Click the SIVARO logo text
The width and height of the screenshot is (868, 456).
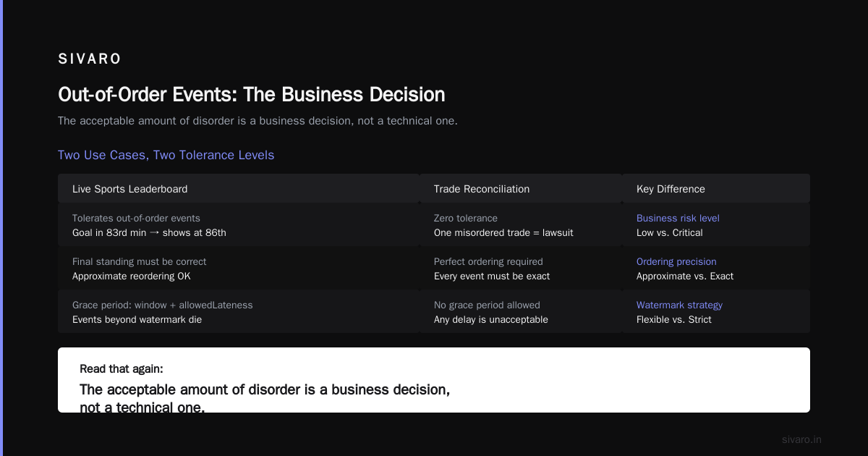point(90,59)
